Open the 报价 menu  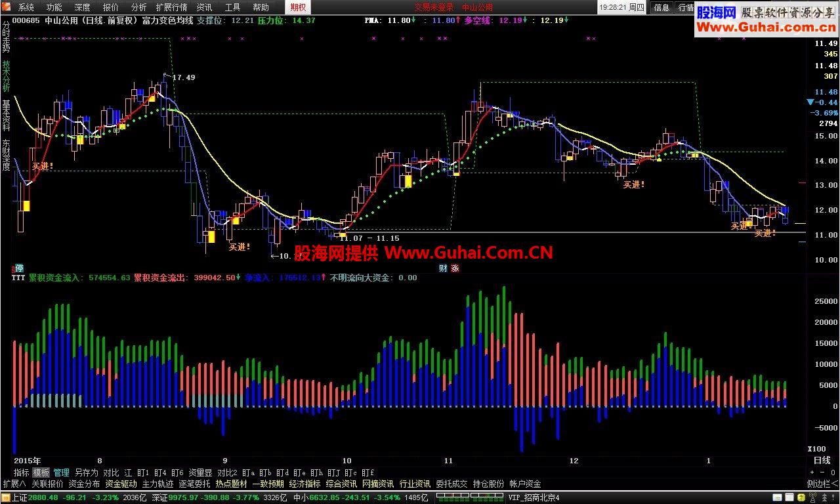(111, 7)
